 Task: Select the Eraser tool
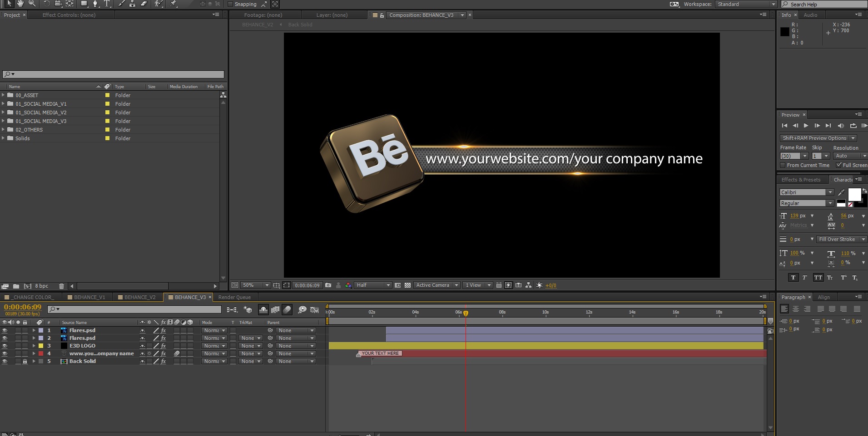click(144, 4)
